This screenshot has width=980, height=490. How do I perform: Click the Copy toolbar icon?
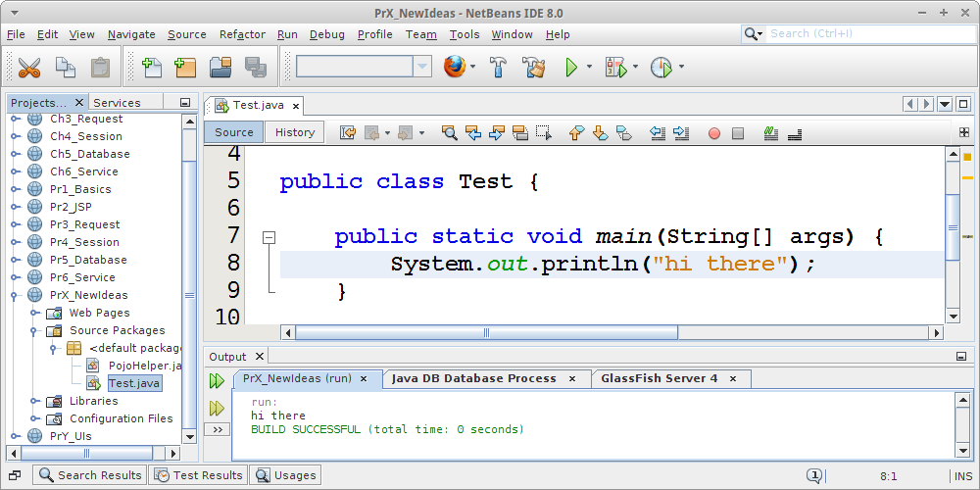tap(65, 67)
